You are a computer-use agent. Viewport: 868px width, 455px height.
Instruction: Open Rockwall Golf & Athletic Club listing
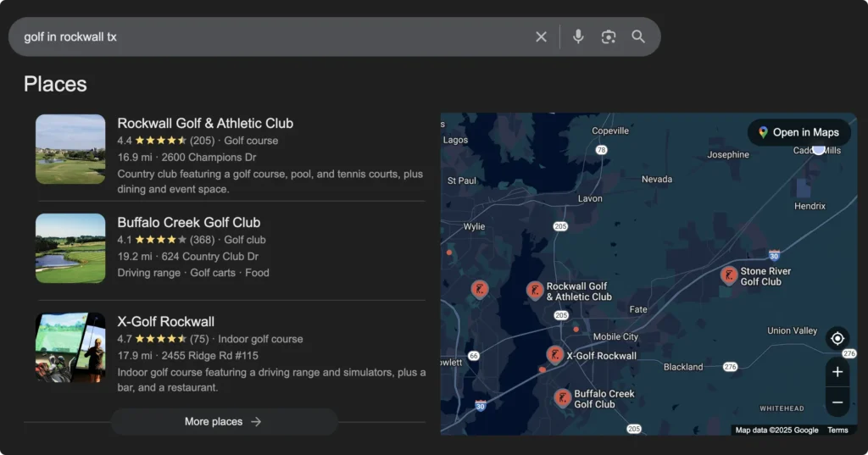click(205, 123)
